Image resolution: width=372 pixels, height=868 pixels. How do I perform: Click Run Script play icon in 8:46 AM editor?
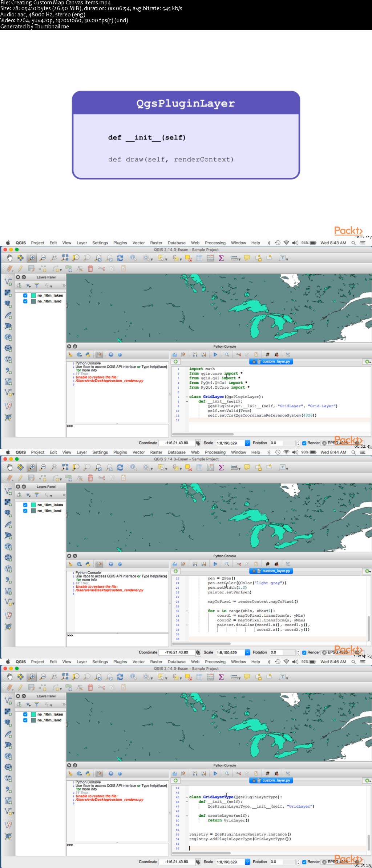coord(215,774)
